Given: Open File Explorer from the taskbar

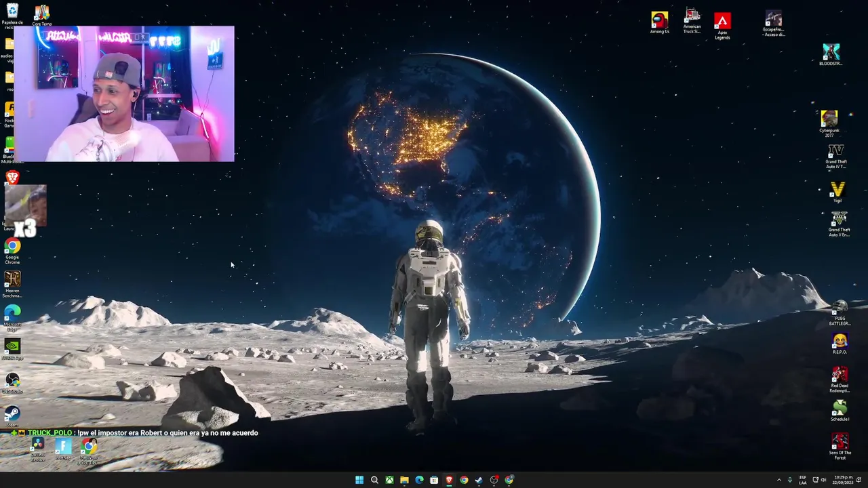Looking at the screenshot, I should click(404, 480).
